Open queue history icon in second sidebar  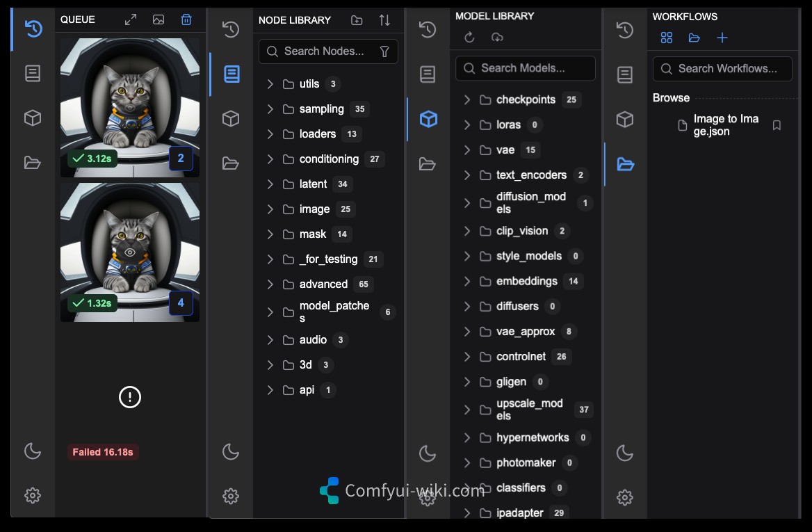(x=231, y=29)
